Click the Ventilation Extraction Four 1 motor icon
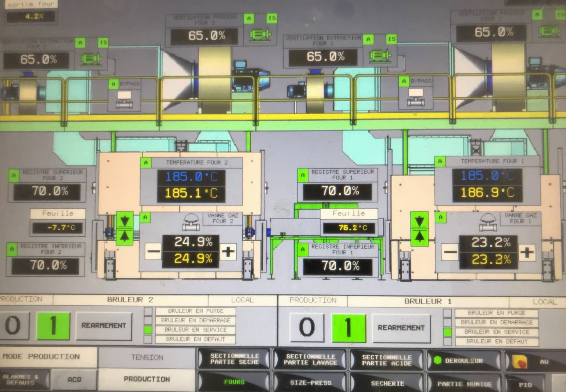566x392 pixels. (380, 56)
